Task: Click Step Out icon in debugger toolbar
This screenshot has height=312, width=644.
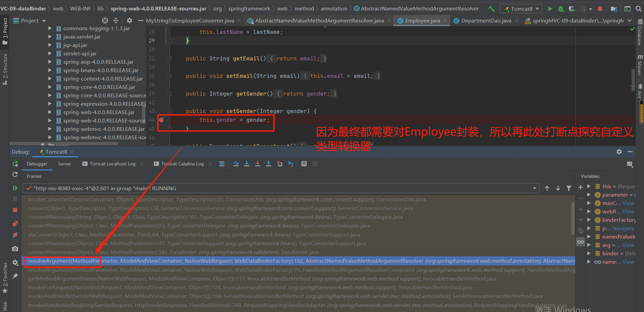Action: point(268,164)
